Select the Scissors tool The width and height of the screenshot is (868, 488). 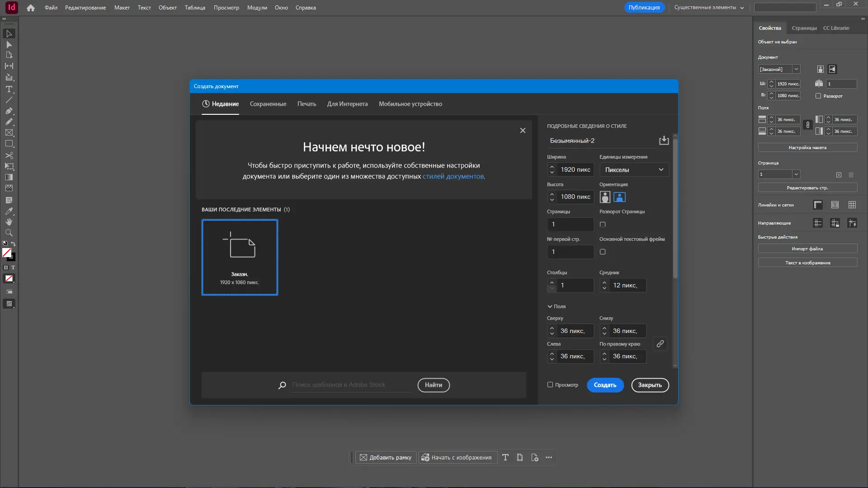pyautogui.click(x=9, y=155)
